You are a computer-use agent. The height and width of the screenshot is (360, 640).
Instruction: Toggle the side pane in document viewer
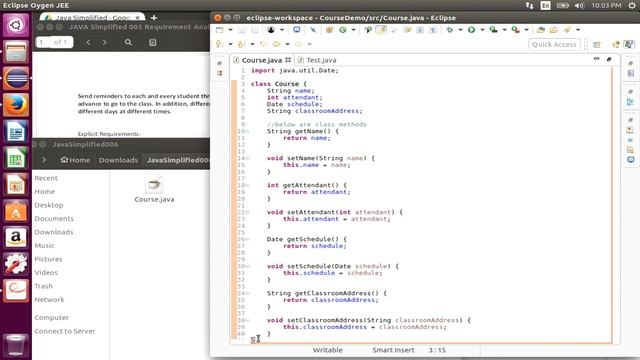pos(152,42)
